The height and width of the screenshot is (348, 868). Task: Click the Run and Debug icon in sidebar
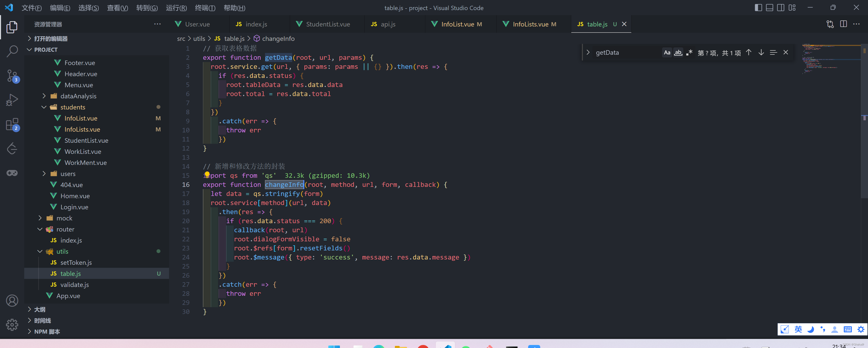12,100
